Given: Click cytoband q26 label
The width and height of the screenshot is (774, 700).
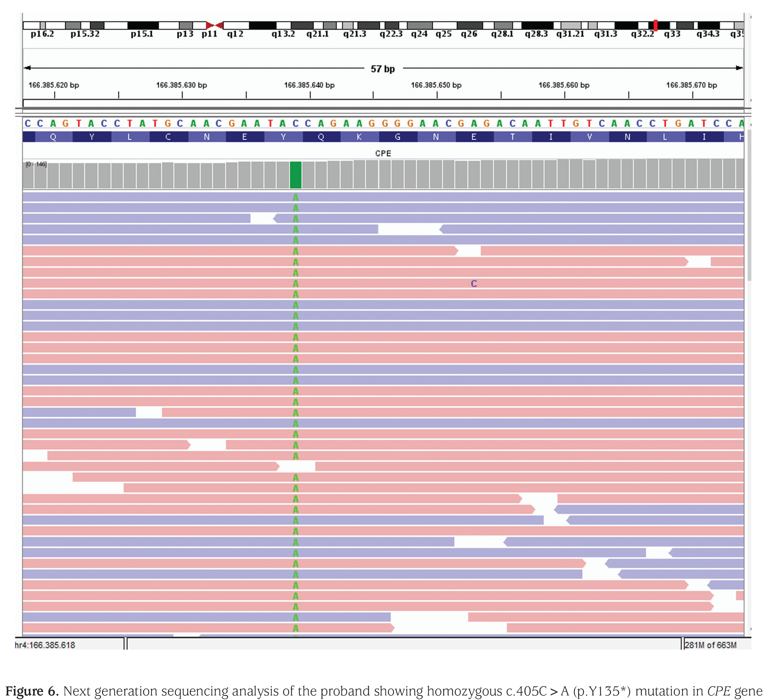Looking at the screenshot, I should point(469,34).
